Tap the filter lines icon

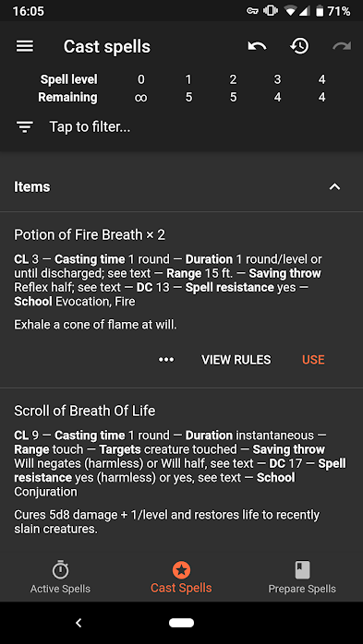click(25, 127)
